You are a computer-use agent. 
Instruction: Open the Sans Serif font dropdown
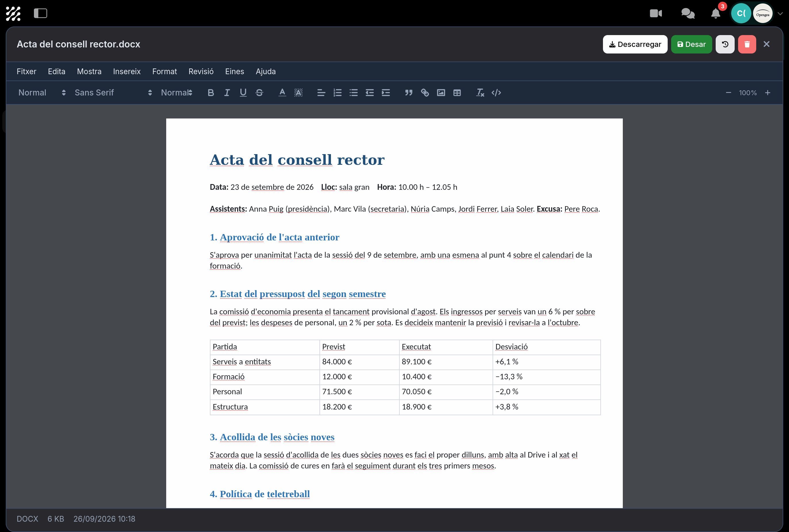click(113, 93)
